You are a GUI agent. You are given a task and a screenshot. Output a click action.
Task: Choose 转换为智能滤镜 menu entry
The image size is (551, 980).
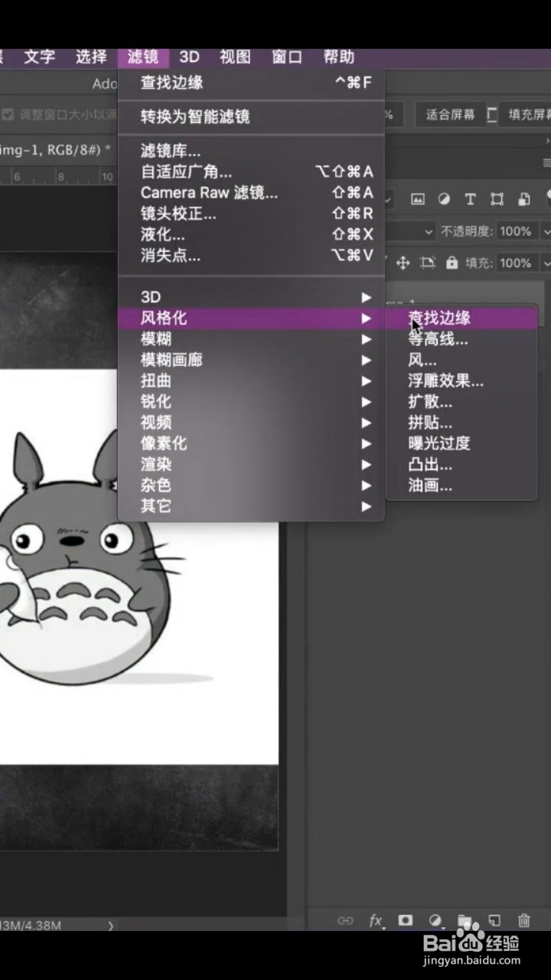(x=251, y=117)
